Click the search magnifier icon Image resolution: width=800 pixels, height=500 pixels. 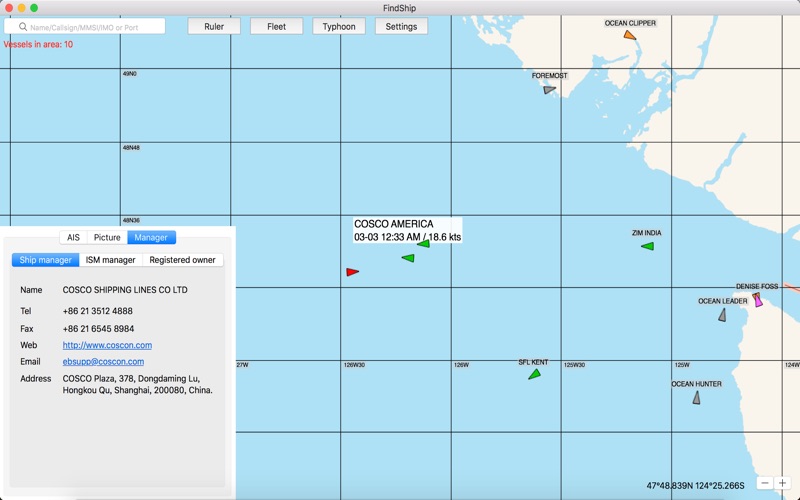point(23,27)
